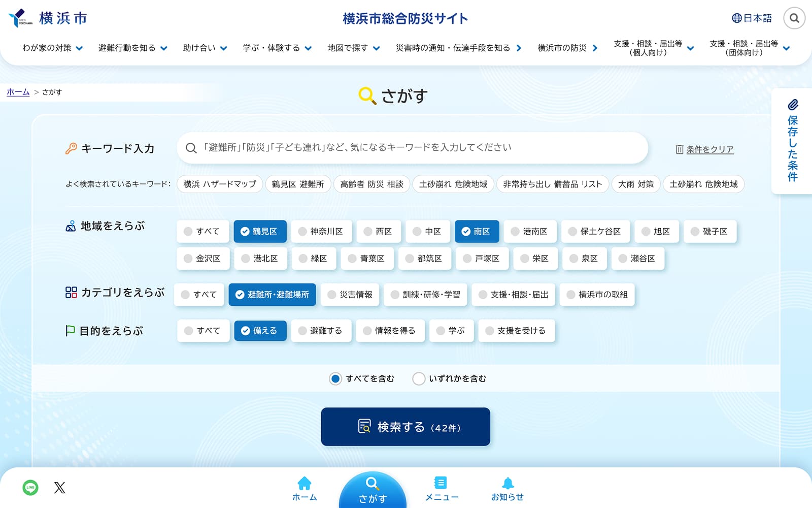Click the 検索する (42件) button

[x=405, y=427]
